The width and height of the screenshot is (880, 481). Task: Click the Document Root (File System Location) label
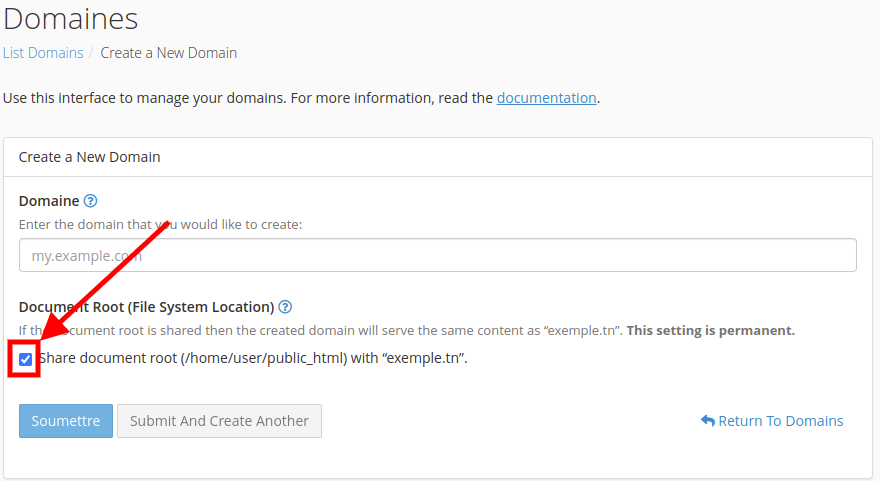146,307
